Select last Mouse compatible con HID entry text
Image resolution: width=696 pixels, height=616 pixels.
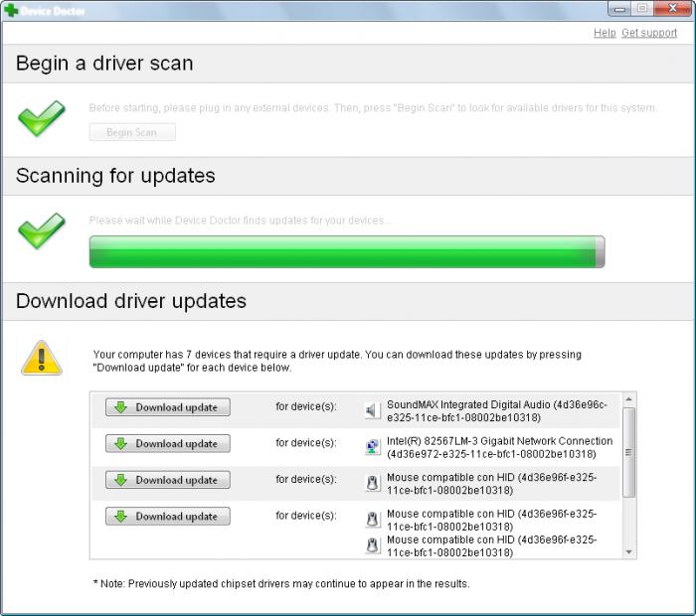[x=491, y=546]
